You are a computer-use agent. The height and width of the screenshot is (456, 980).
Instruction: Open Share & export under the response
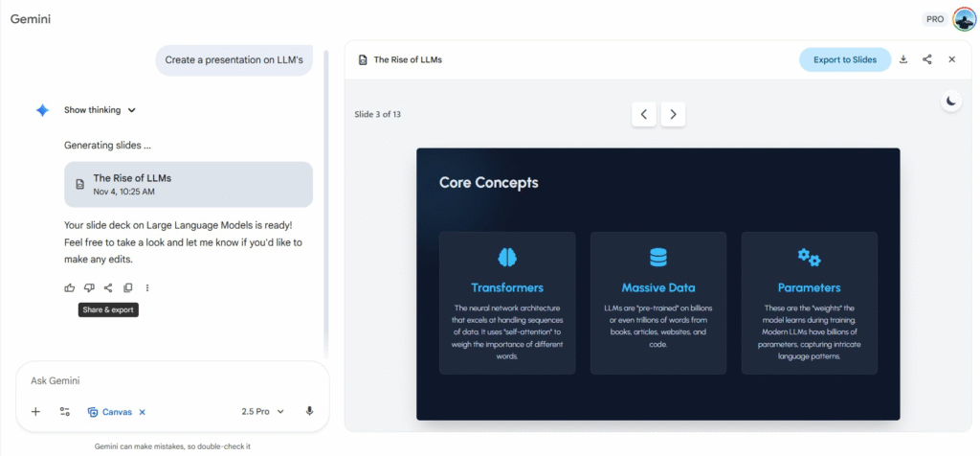[108, 287]
